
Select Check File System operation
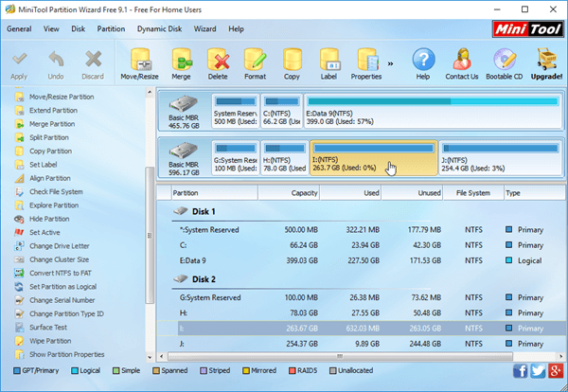tap(56, 191)
